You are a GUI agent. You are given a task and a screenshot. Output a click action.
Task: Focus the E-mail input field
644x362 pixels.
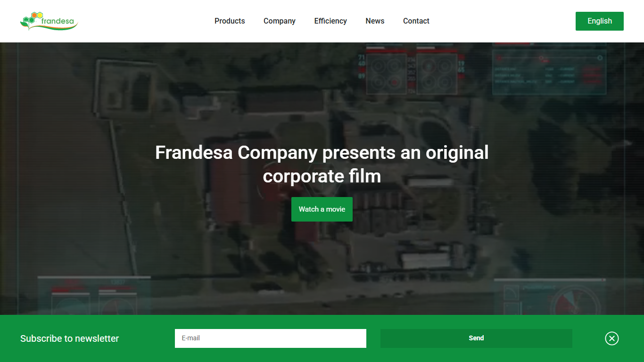coord(271,338)
